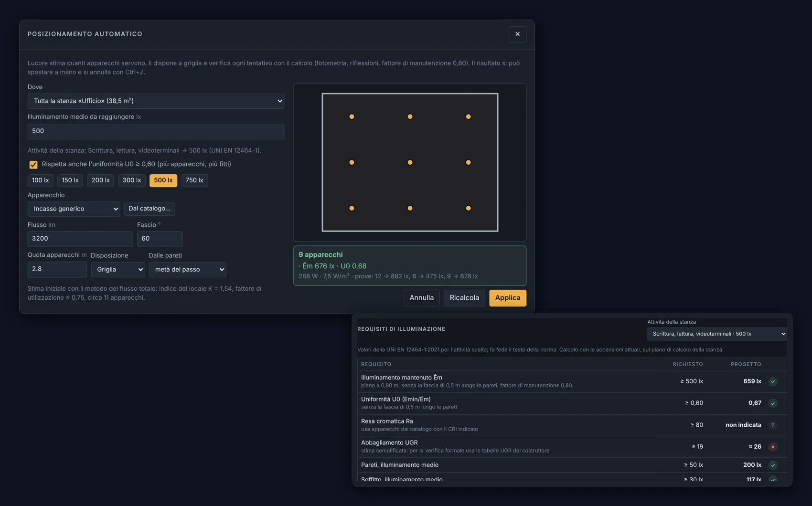Select the bottom-left luminaire dot in preview
The height and width of the screenshot is (506, 812).
coord(352,208)
